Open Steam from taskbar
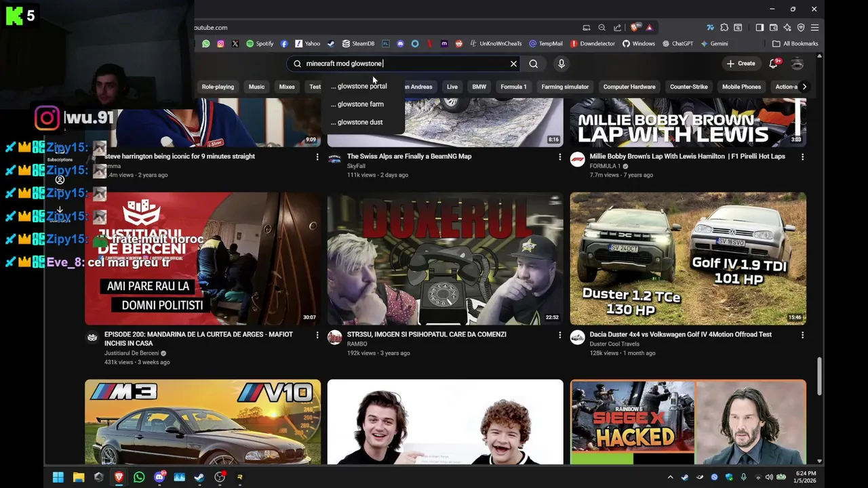 (x=199, y=477)
